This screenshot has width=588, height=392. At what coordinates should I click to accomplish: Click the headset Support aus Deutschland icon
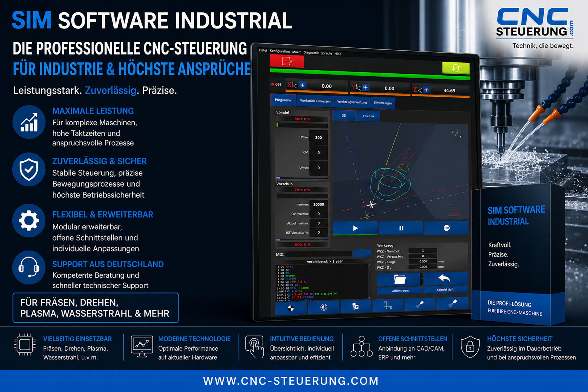(x=29, y=267)
